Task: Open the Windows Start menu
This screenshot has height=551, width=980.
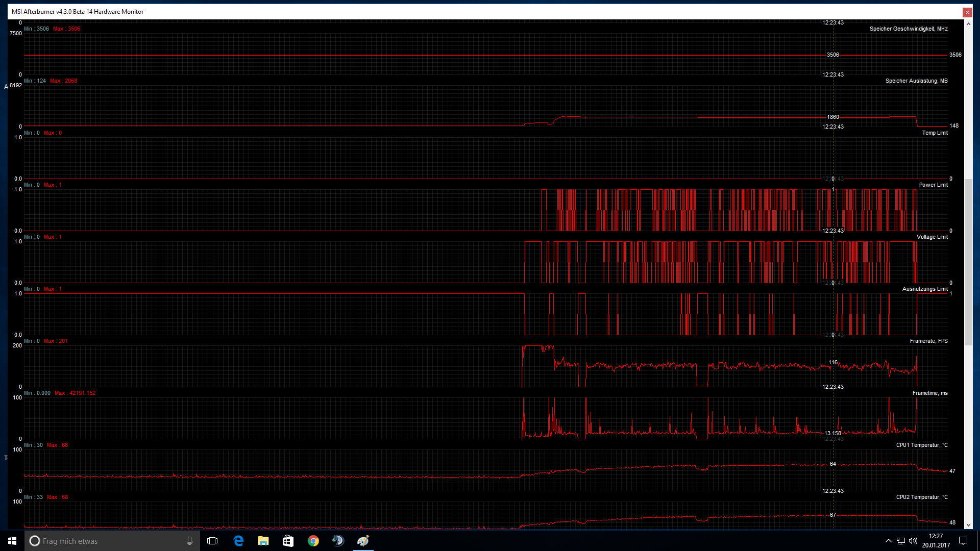Action: [x=12, y=541]
